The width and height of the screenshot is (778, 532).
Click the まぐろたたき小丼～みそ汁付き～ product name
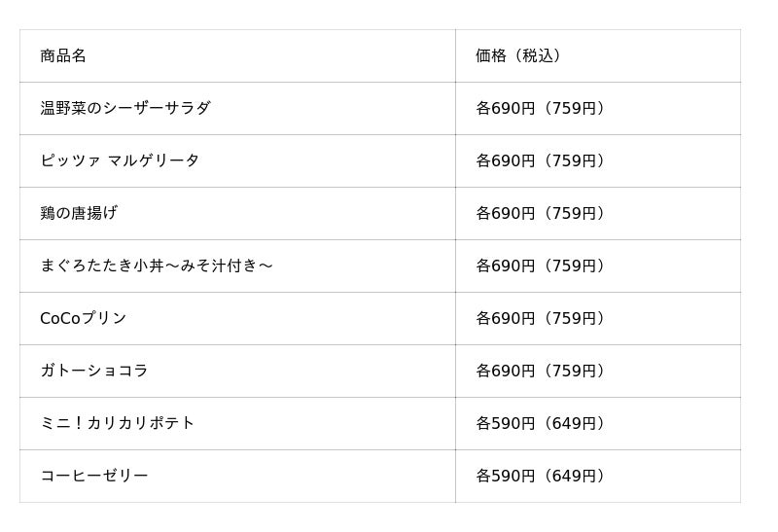pyautogui.click(x=157, y=266)
